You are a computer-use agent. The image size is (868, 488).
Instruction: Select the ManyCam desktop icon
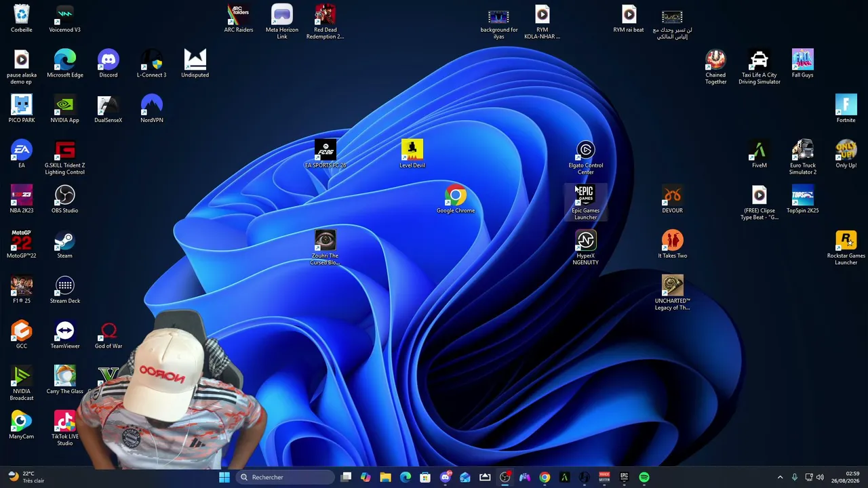(22, 426)
